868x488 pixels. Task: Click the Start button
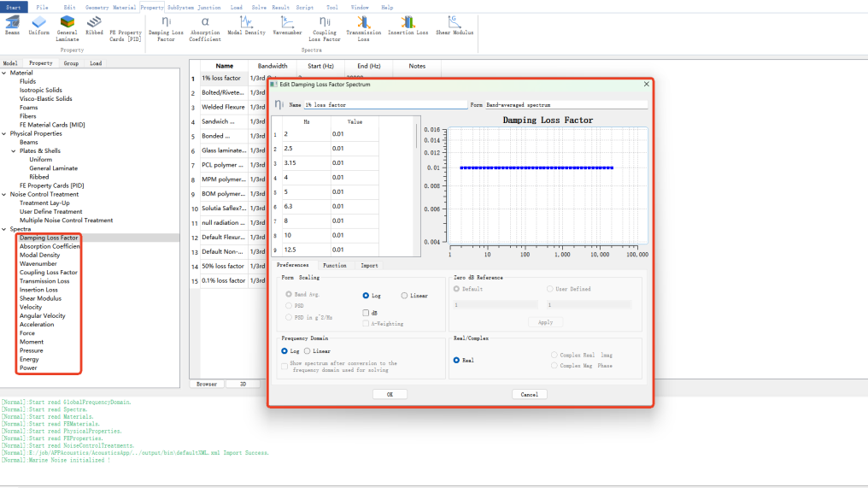click(x=14, y=7)
